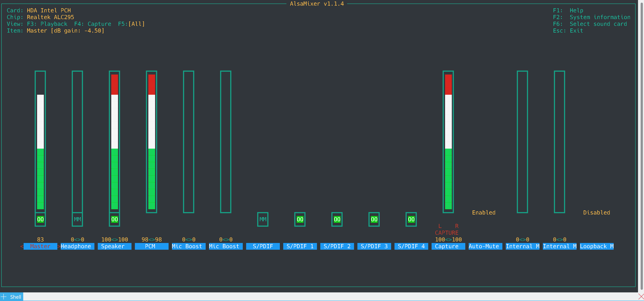Open F2: System information
This screenshot has width=644, height=301.
(x=592, y=17)
